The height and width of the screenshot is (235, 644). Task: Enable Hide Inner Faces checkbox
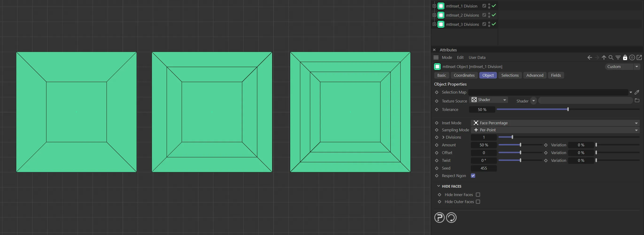click(478, 195)
